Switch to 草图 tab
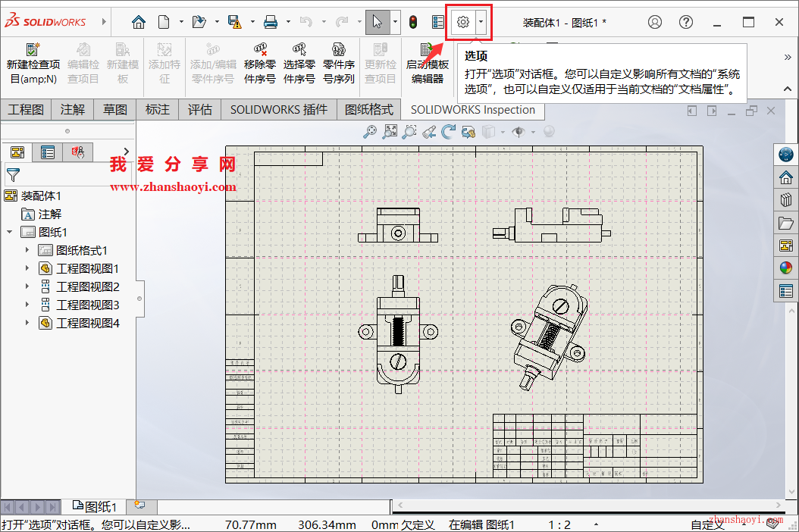The image size is (799, 532). click(x=114, y=110)
